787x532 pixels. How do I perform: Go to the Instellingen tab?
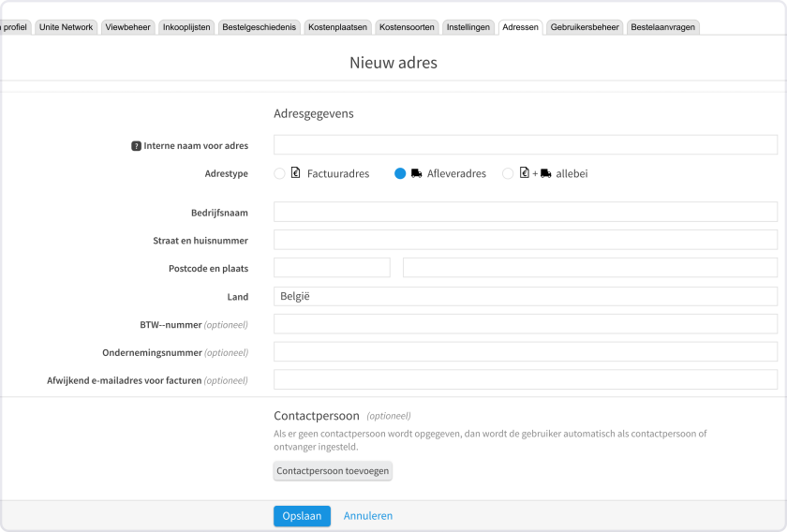(x=468, y=27)
